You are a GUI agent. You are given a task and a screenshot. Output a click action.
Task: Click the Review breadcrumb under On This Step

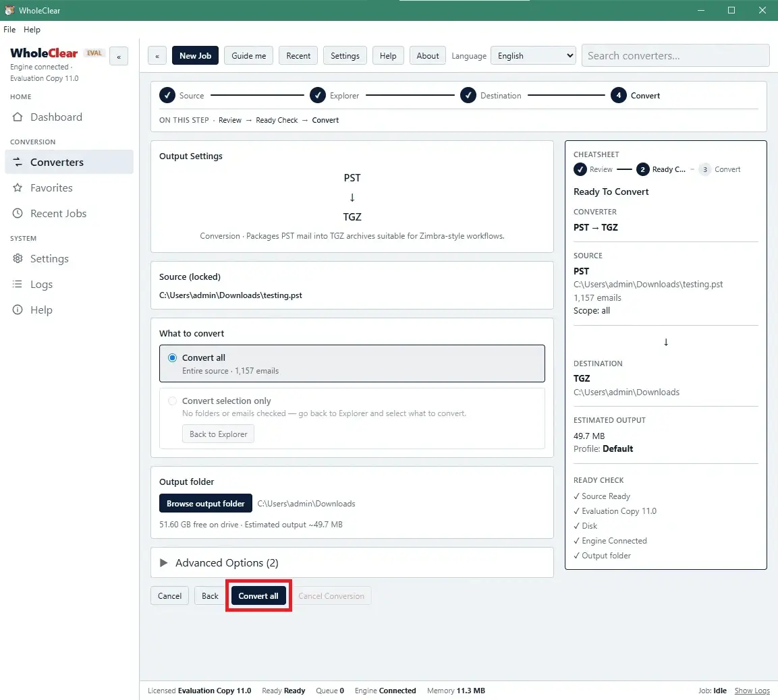tap(229, 120)
